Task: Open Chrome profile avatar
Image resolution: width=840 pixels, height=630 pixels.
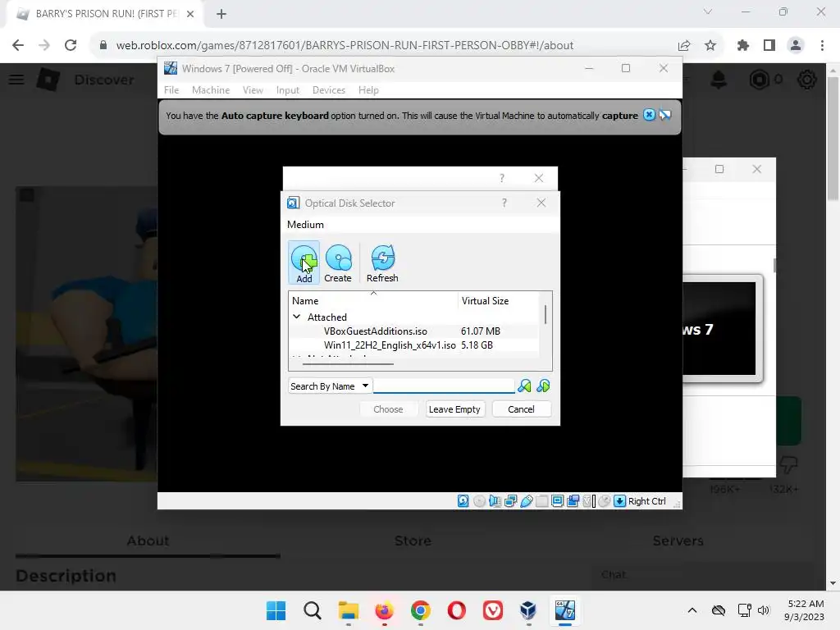Action: pos(796,46)
